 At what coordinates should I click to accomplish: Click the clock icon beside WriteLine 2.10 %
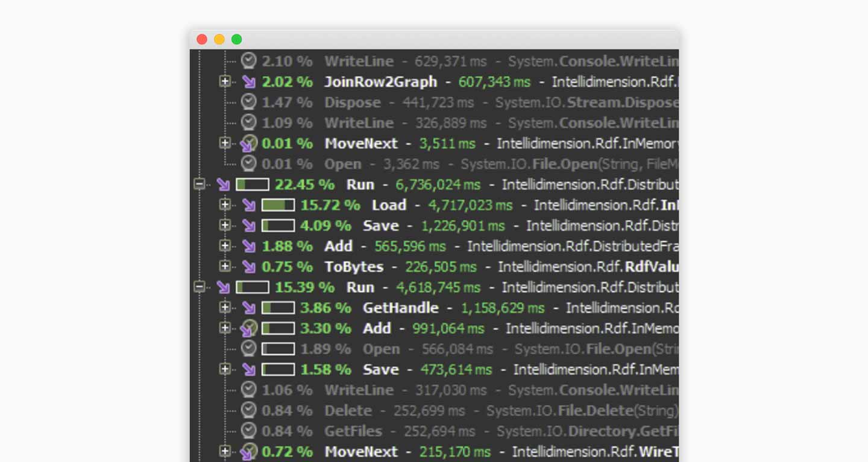click(249, 61)
